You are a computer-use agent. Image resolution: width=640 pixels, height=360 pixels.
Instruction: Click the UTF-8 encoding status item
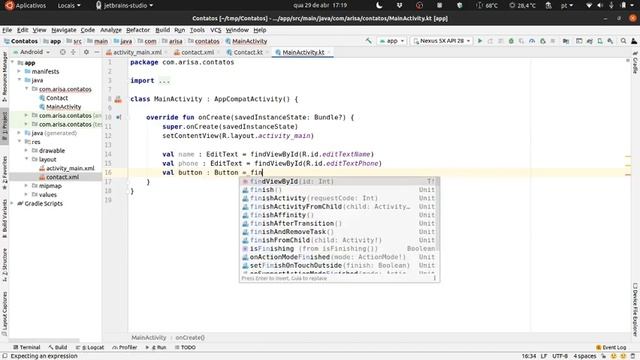point(560,356)
